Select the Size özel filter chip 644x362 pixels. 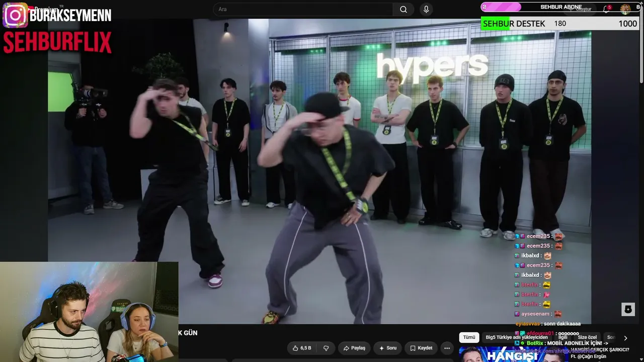click(x=587, y=337)
